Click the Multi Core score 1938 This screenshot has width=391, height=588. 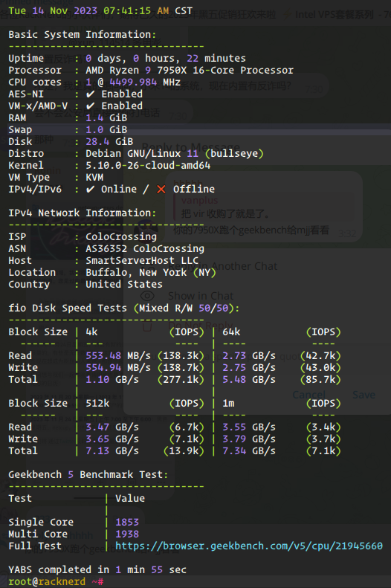pos(127,534)
